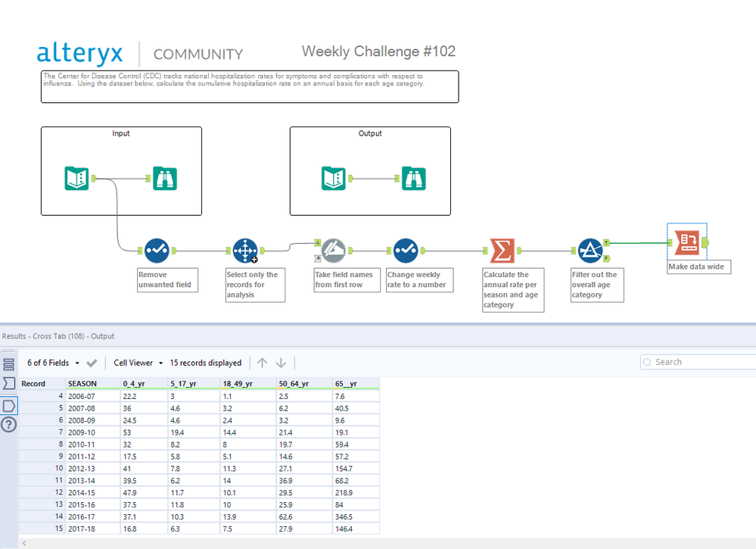Screen dimensions: 756x549
Task: Select the Summarize tool icon
Action: pos(502,251)
